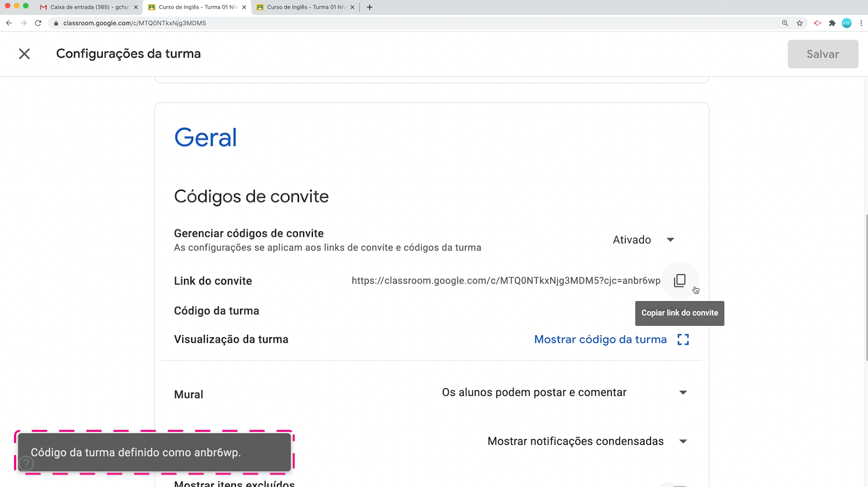Click the Visualização da turma label
Image resolution: width=868 pixels, height=487 pixels.
231,339
